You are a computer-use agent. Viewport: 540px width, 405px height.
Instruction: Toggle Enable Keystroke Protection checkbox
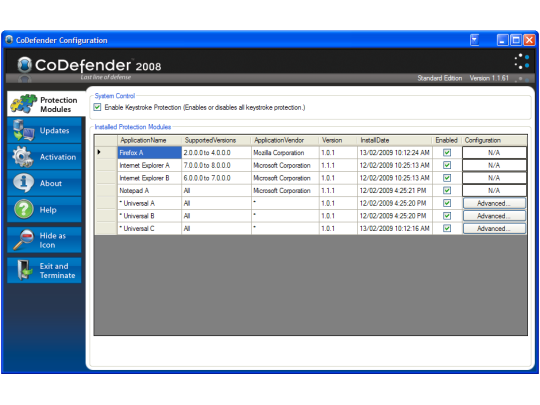(x=97, y=107)
